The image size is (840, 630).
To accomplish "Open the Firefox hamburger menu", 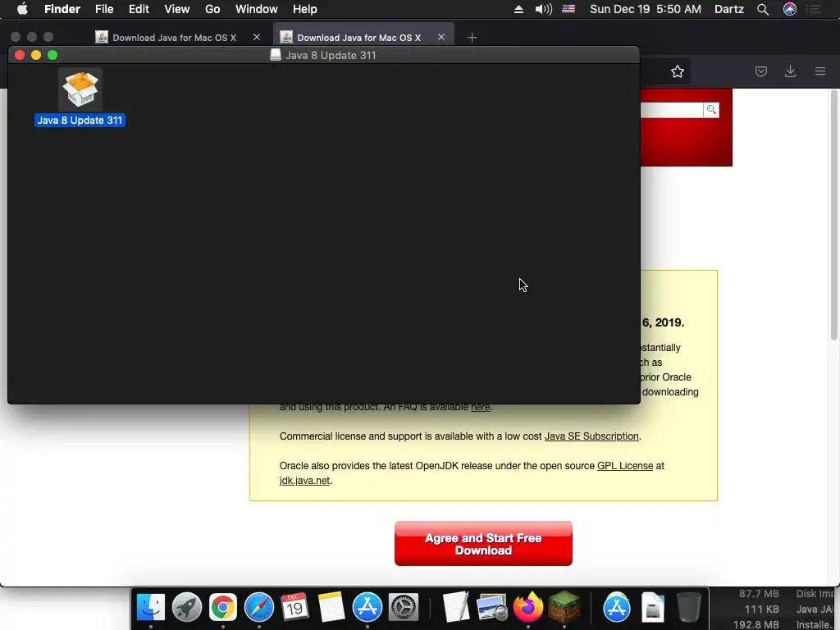I will (820, 71).
